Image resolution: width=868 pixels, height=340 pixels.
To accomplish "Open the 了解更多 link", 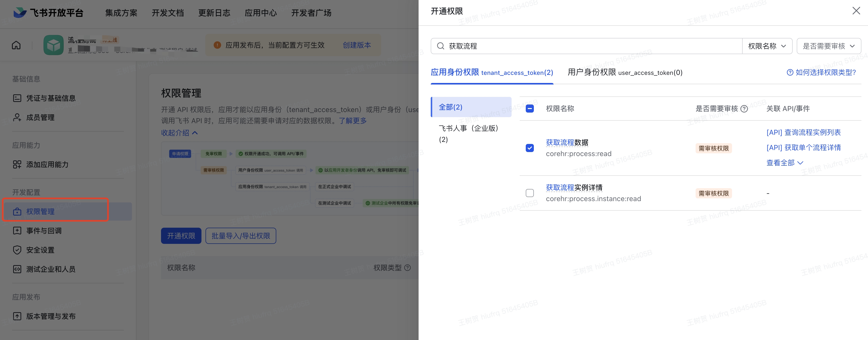I will click(x=353, y=121).
